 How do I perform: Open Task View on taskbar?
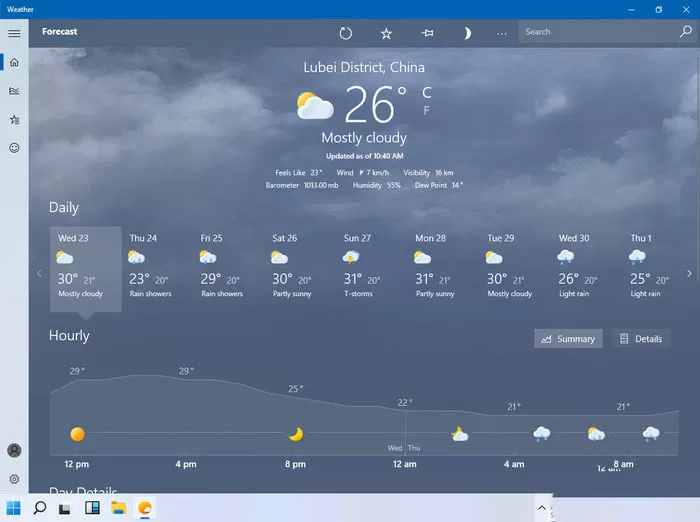(65, 509)
